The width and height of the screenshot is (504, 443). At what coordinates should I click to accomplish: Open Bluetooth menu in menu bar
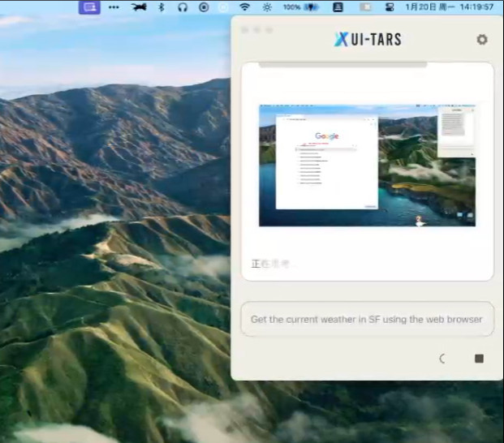(162, 7)
